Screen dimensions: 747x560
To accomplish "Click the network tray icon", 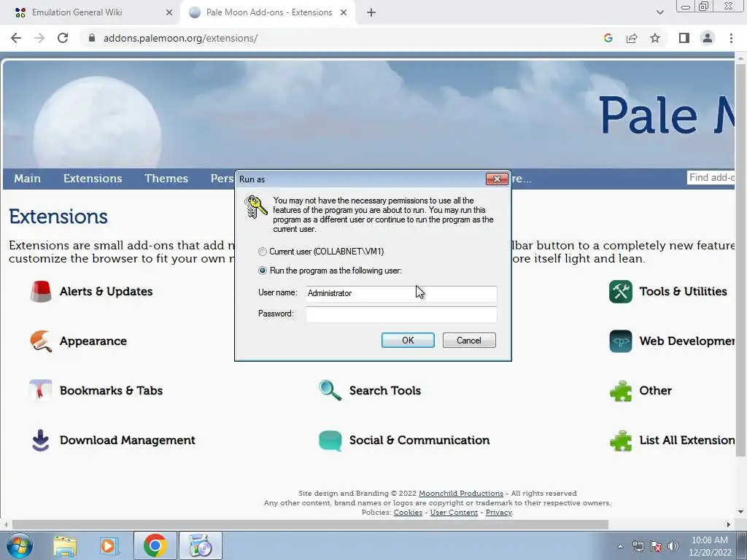I will pos(638,546).
